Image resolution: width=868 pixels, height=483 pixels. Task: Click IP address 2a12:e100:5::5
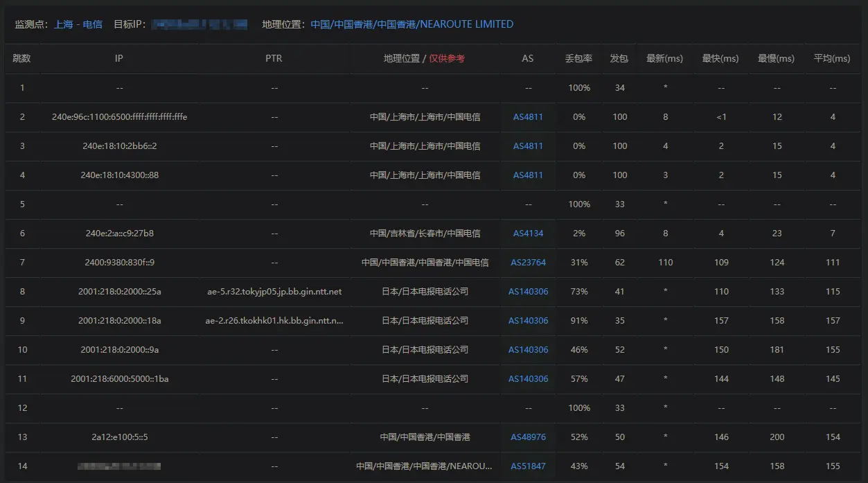120,437
